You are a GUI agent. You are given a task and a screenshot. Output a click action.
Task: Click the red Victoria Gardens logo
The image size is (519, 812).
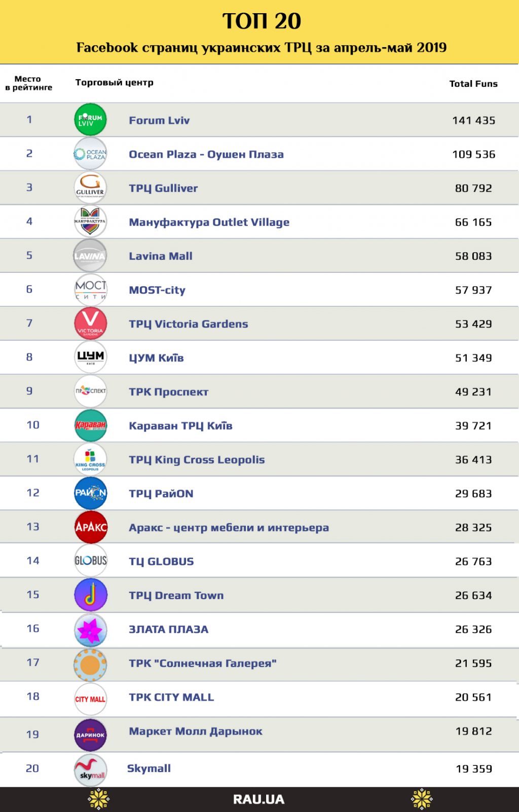point(90,324)
